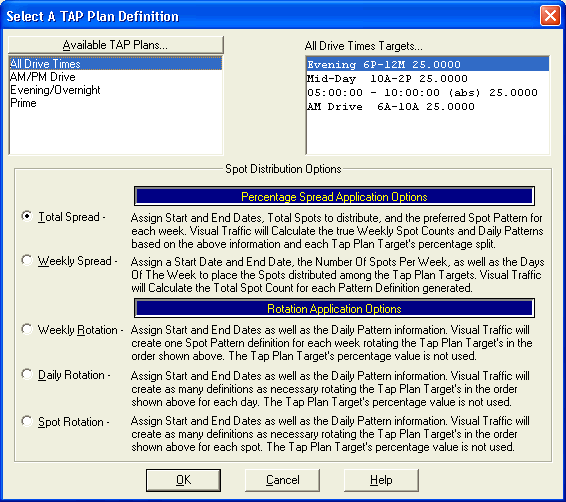Open Help for this dialog
The width and height of the screenshot is (566, 502).
tap(381, 480)
